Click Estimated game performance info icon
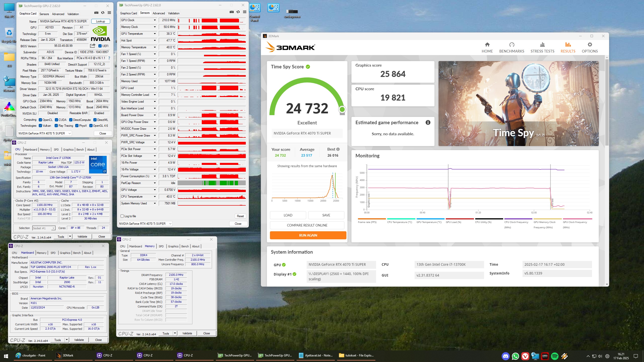644x362 pixels. tap(428, 122)
